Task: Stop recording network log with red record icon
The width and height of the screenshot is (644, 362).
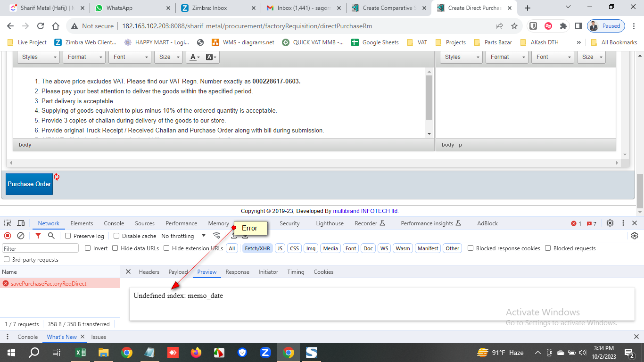Action: pyautogui.click(x=8, y=236)
